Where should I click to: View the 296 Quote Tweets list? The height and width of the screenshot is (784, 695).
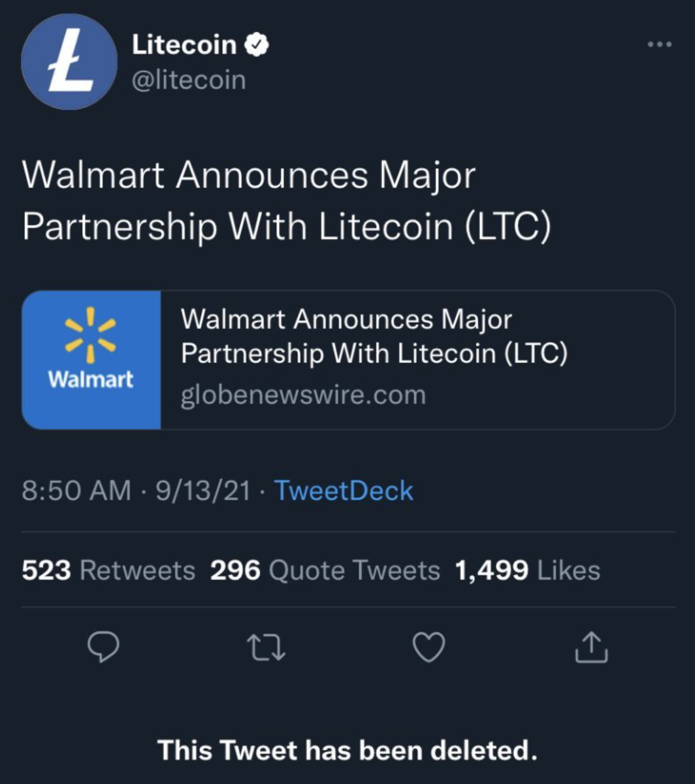[325, 570]
